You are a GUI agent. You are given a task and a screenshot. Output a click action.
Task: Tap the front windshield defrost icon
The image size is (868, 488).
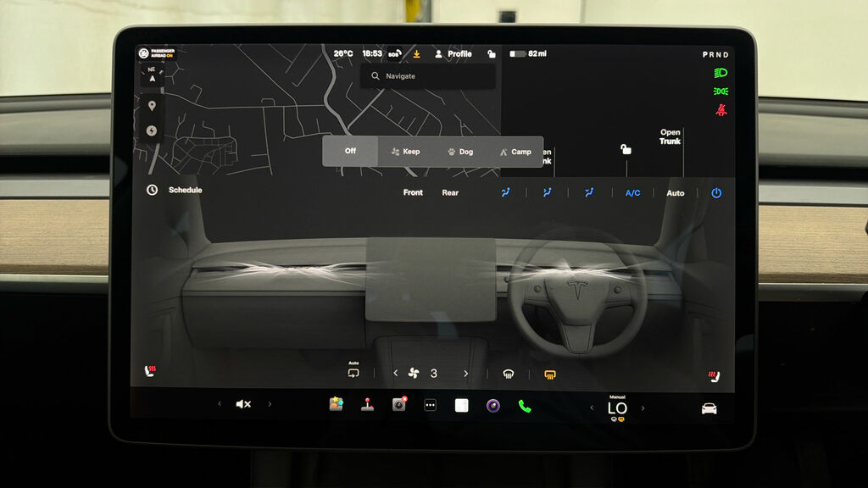509,374
